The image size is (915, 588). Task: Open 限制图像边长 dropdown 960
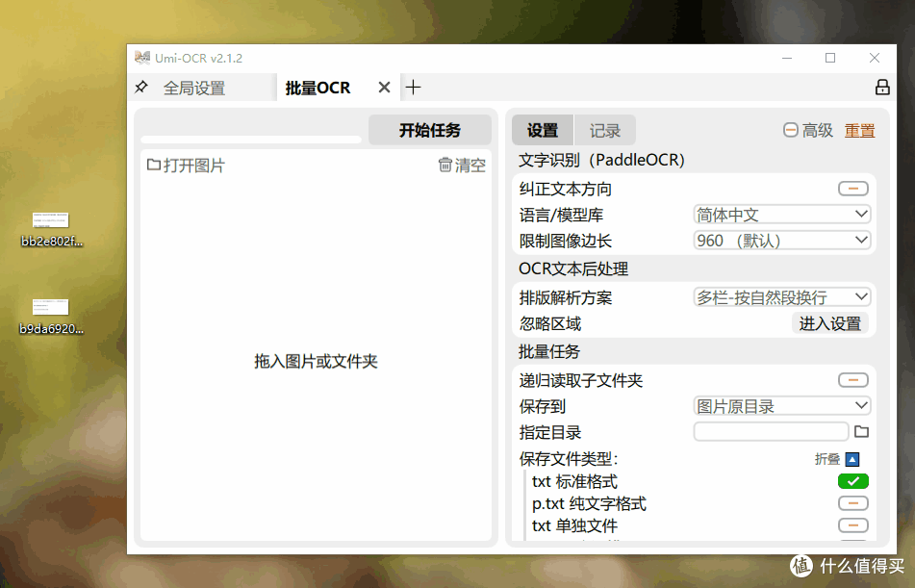[782, 241]
